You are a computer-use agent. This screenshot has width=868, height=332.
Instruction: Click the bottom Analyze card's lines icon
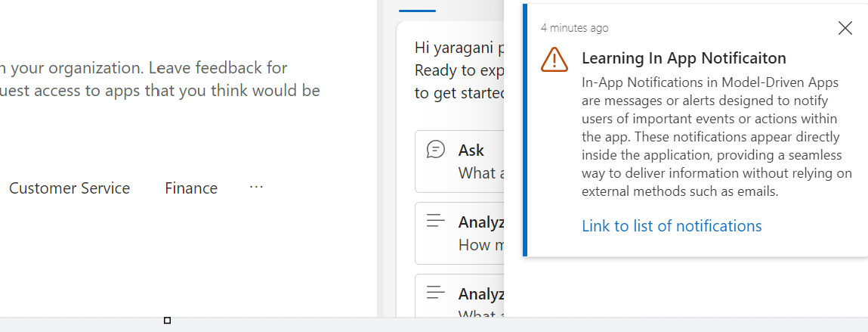click(436, 291)
